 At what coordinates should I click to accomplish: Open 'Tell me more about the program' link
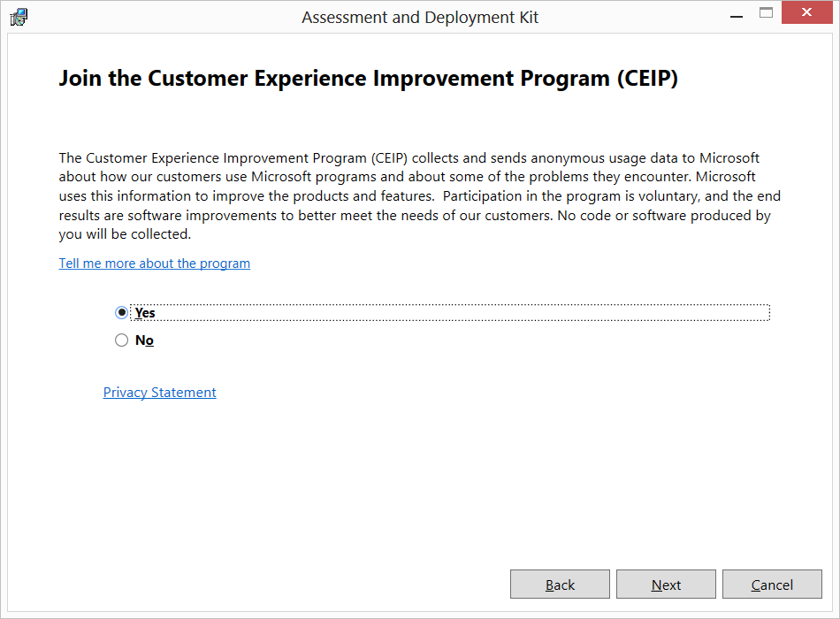tap(155, 264)
